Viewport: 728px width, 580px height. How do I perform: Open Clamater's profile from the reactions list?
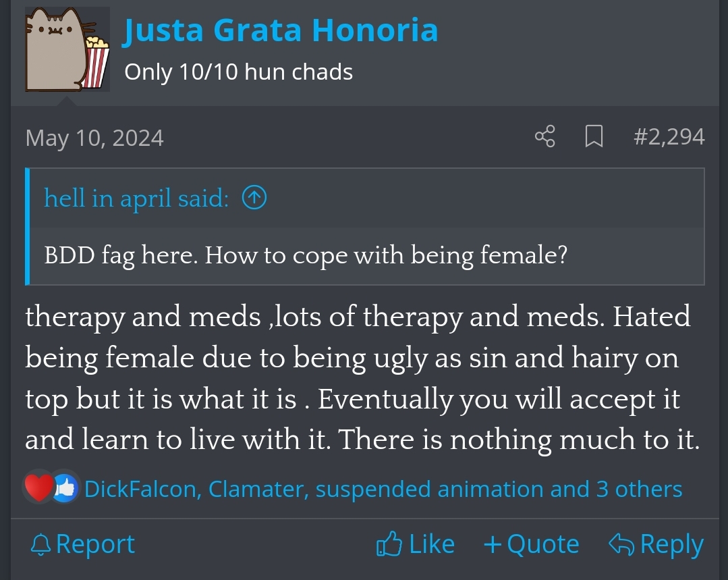click(258, 489)
